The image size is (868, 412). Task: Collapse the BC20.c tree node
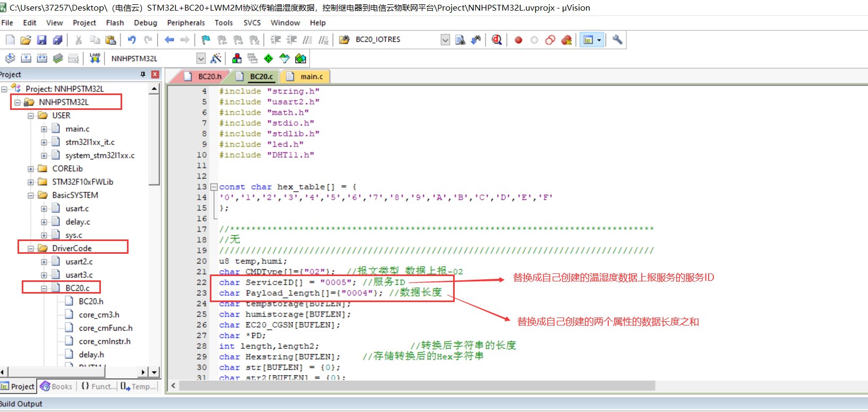click(x=44, y=288)
